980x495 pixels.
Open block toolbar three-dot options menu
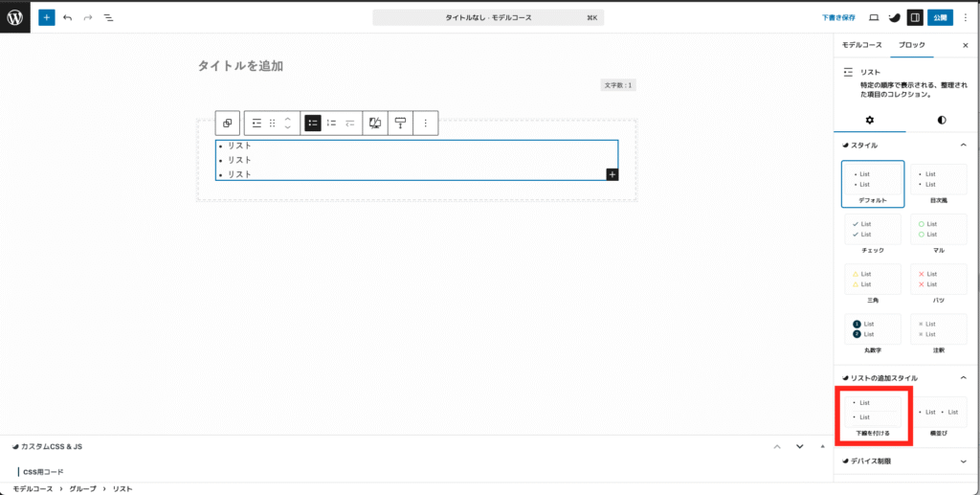[x=425, y=123]
